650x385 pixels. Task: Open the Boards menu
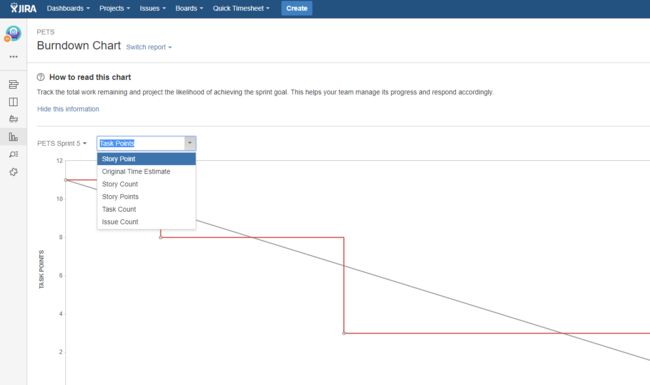point(189,8)
